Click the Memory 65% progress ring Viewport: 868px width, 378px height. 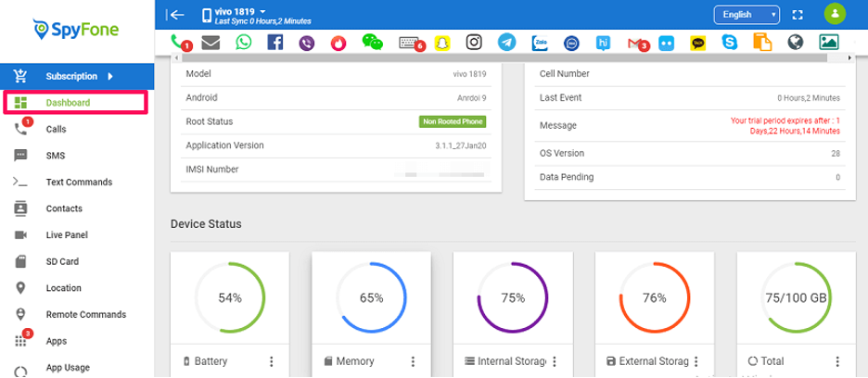tap(372, 297)
